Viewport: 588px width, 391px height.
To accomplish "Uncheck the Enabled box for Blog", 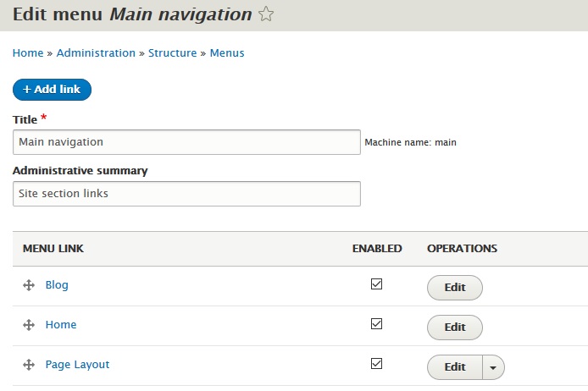I will 377,284.
